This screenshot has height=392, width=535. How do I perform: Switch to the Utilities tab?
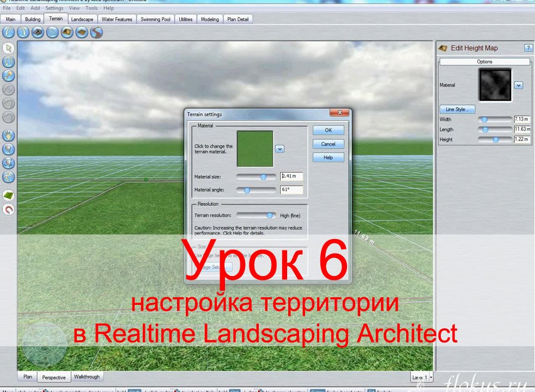pos(186,20)
